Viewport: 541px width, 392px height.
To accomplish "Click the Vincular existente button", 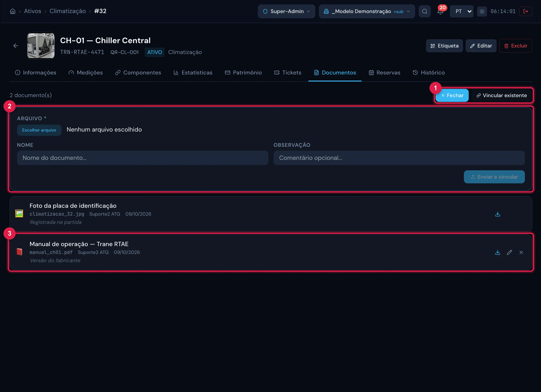I will coord(501,95).
